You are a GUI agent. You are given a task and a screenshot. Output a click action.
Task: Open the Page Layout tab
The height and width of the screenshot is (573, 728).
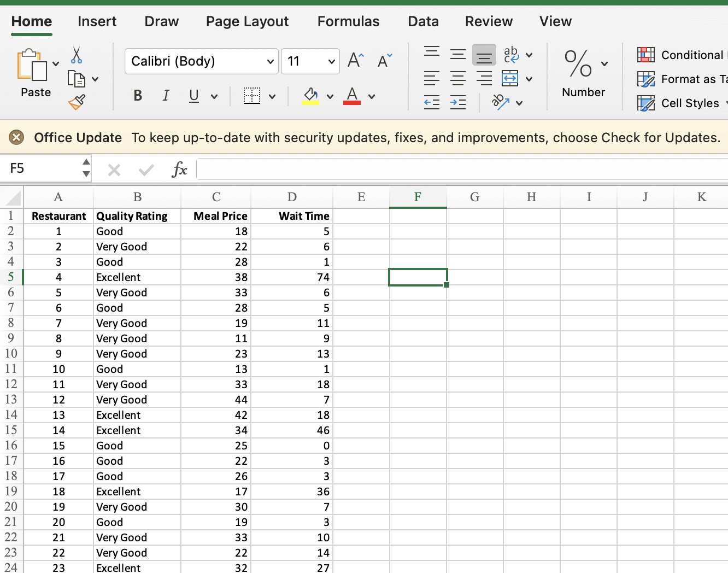[x=247, y=21]
